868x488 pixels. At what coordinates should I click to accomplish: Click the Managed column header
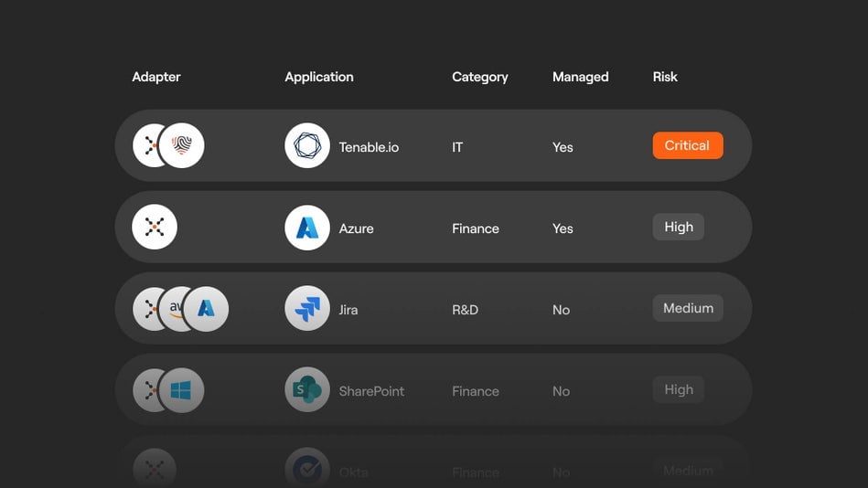(580, 77)
